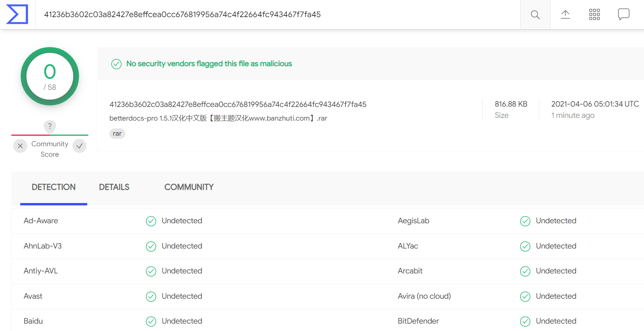
Task: Open the comment bubble icon
Action: tap(623, 14)
